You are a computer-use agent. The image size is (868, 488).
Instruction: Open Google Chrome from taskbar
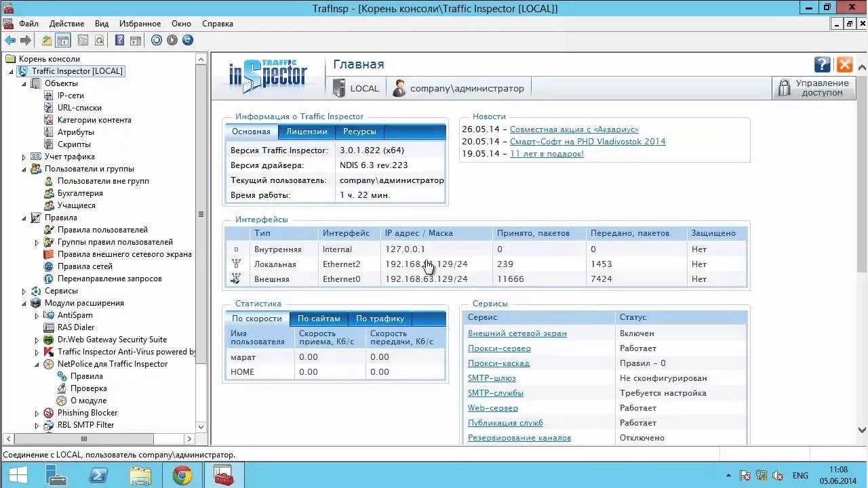(182, 476)
